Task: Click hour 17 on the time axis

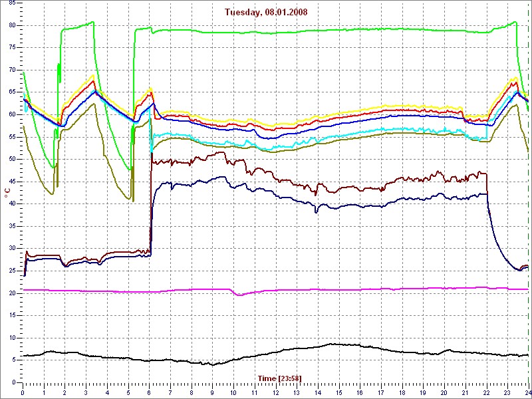Action: point(381,394)
